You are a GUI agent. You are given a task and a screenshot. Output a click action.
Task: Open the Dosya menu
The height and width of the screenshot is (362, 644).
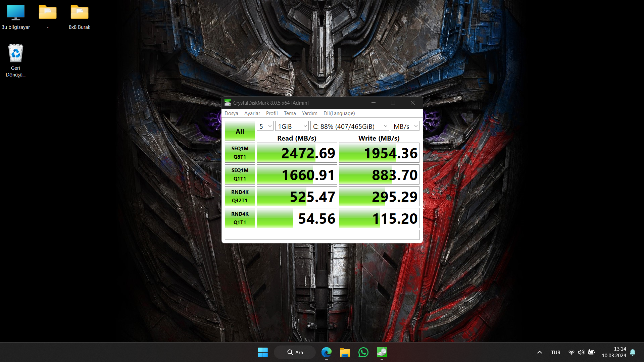[231, 113]
